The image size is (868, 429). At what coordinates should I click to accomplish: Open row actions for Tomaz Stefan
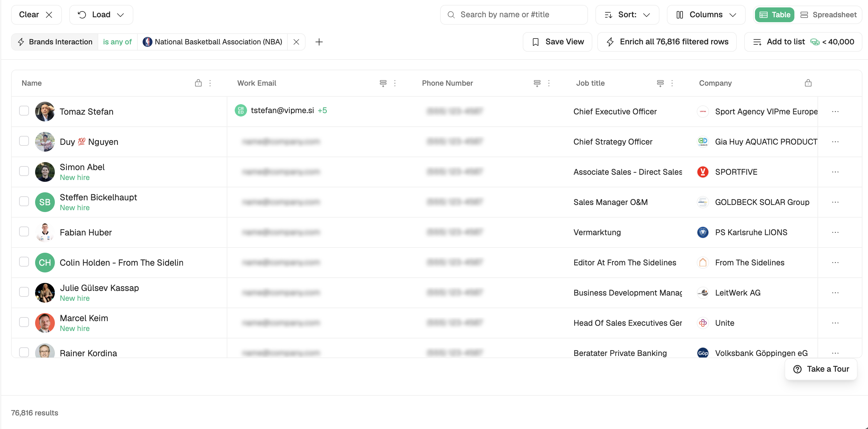pos(835,112)
